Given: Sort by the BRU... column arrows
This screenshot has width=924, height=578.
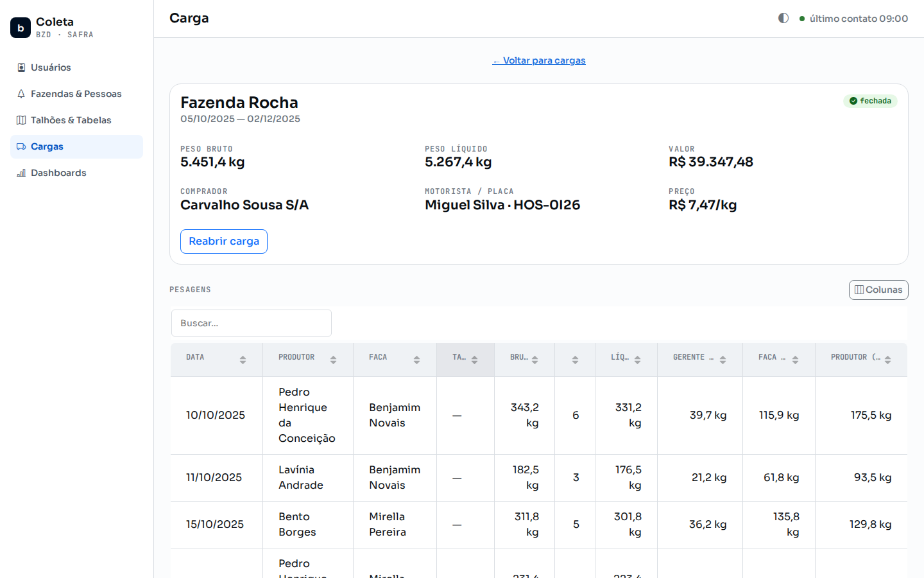Looking at the screenshot, I should (535, 360).
